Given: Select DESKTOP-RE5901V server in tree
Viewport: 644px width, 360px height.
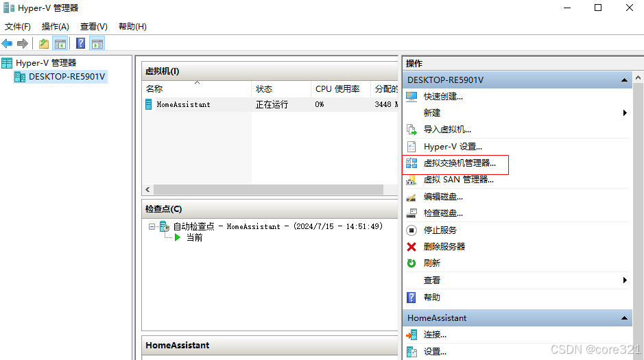Looking at the screenshot, I should 67,77.
